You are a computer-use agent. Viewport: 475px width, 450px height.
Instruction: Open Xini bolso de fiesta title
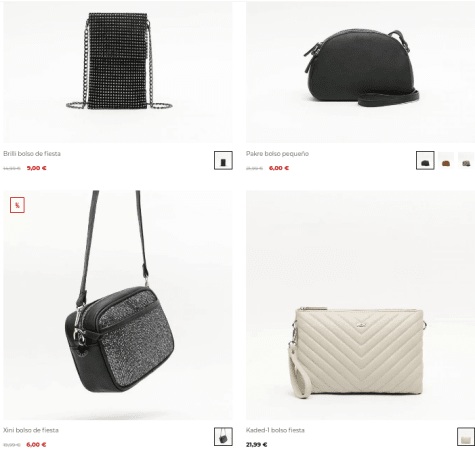click(31, 430)
